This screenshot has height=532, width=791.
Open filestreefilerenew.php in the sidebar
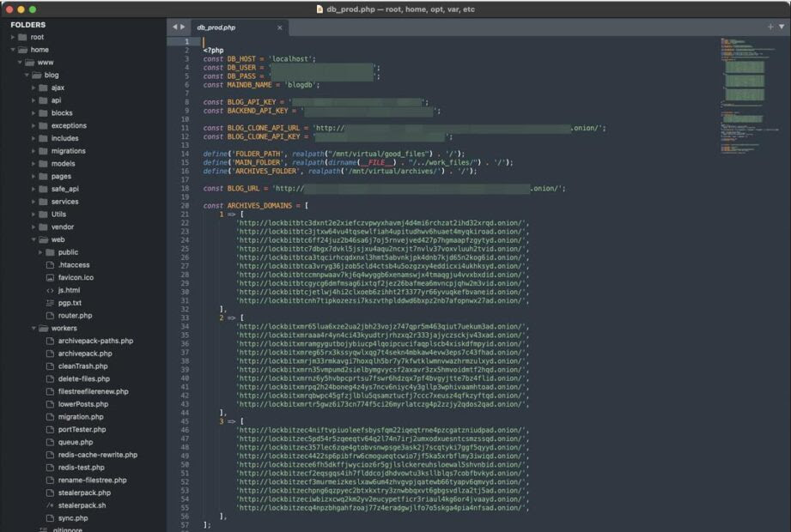[x=94, y=391]
